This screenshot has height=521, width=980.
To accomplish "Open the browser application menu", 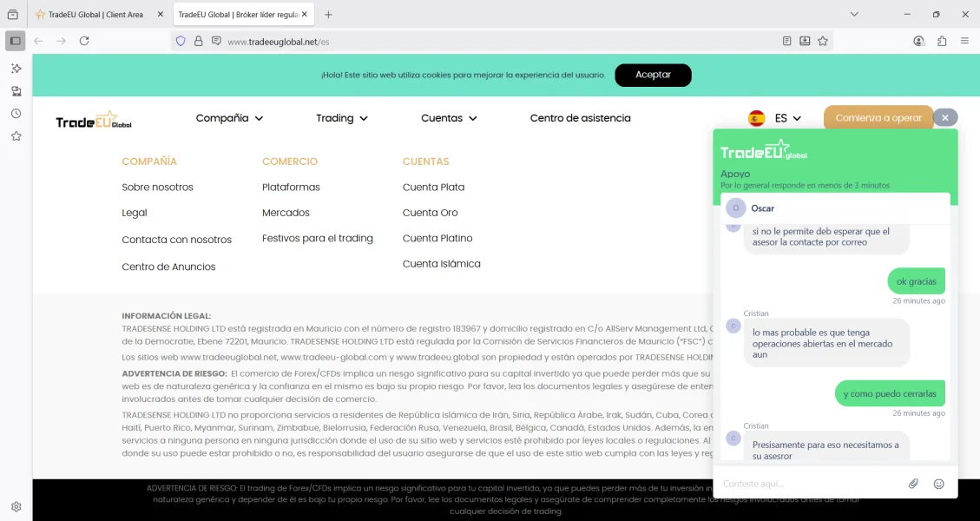I will click(964, 41).
